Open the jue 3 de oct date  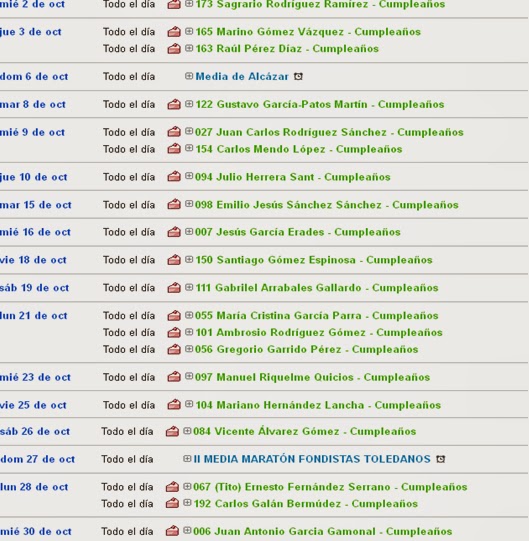coord(31,32)
